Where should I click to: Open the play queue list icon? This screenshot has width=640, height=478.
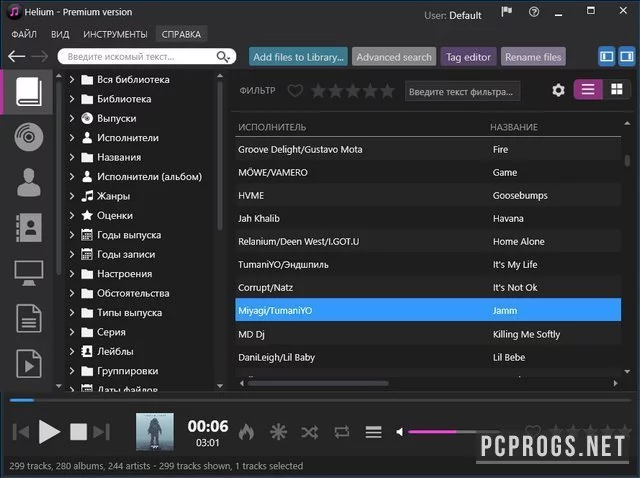(x=373, y=432)
